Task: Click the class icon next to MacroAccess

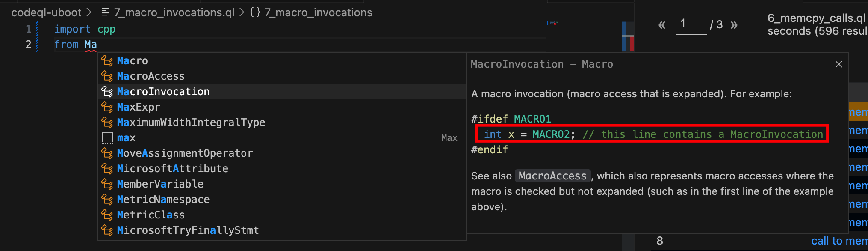Action: click(107, 76)
